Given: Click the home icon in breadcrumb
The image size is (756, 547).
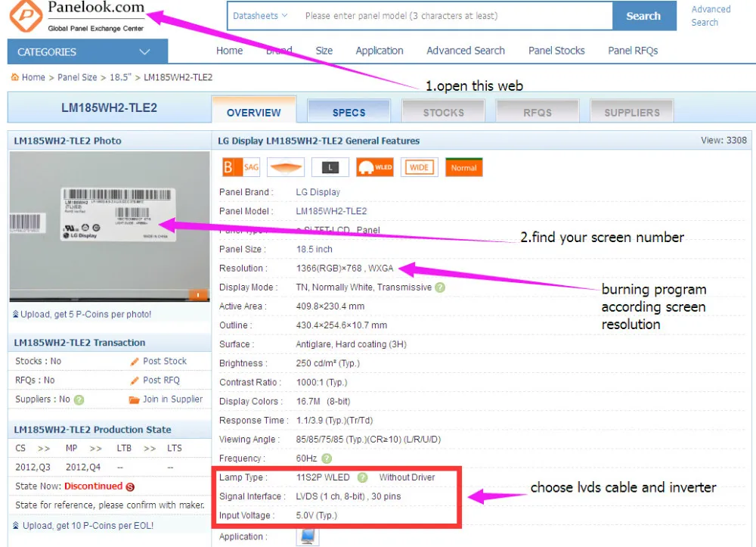Looking at the screenshot, I should (x=14, y=77).
